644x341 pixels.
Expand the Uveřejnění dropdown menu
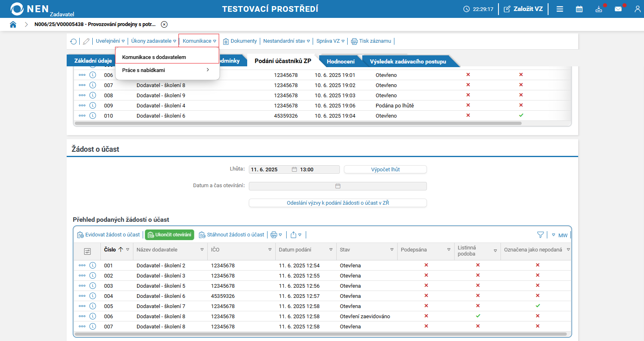(110, 41)
